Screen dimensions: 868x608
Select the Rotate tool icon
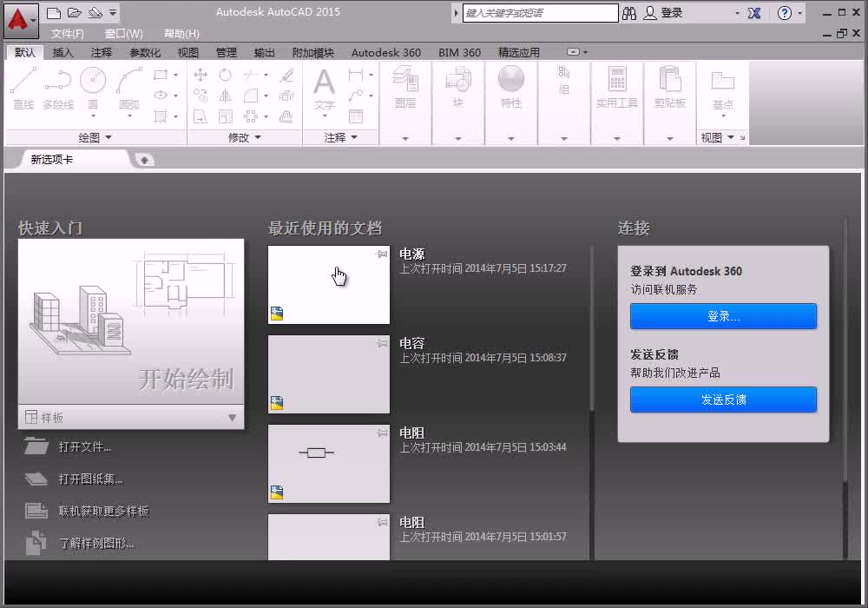click(x=225, y=75)
